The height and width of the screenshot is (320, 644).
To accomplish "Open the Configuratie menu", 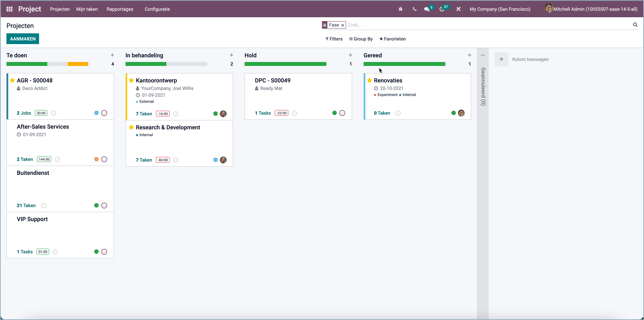I will click(157, 9).
